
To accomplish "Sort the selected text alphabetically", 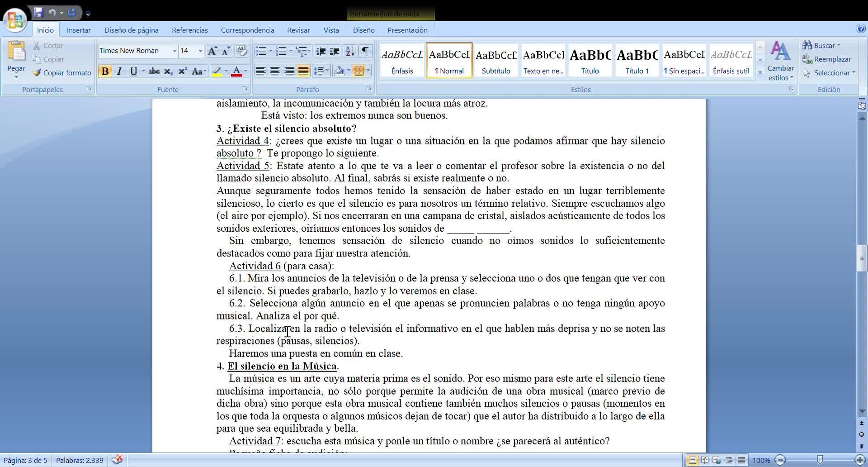I will pyautogui.click(x=350, y=51).
